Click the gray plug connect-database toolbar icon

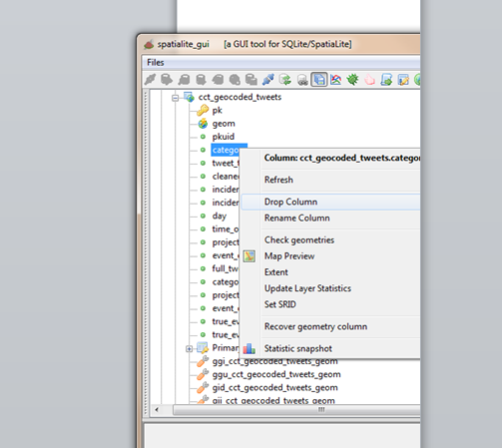coord(150,80)
